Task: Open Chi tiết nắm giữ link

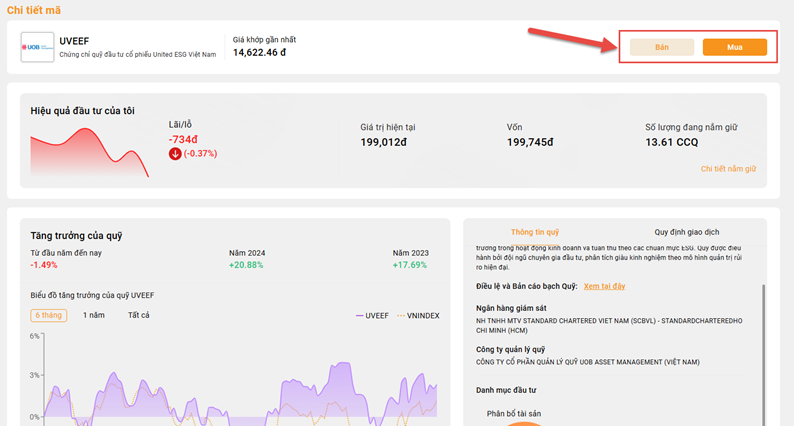Action: (728, 169)
